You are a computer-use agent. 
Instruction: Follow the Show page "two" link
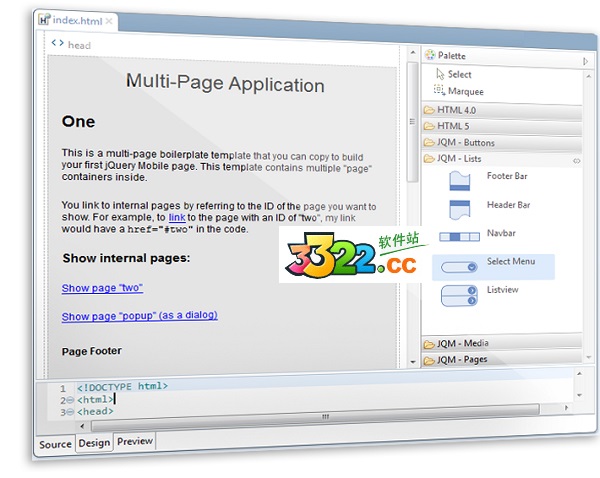102,288
